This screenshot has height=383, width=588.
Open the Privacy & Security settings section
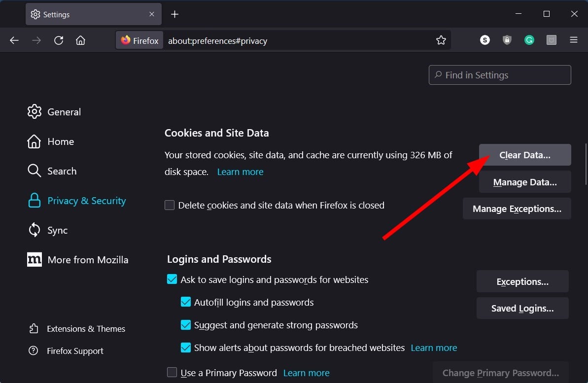[x=86, y=200]
